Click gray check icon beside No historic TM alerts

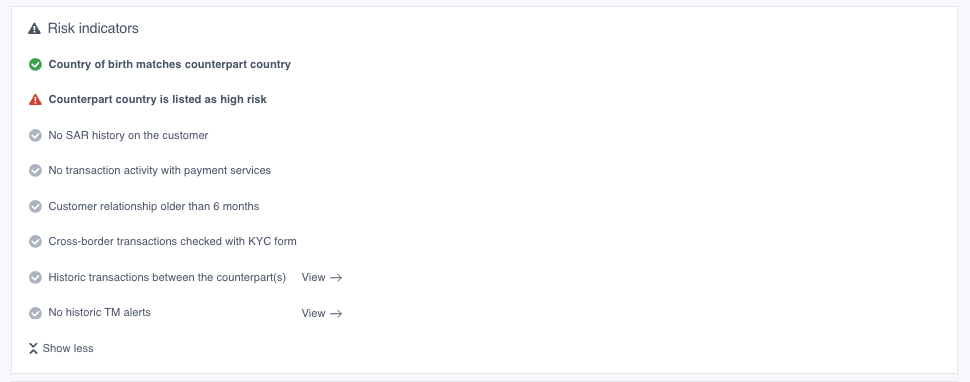[x=35, y=313]
